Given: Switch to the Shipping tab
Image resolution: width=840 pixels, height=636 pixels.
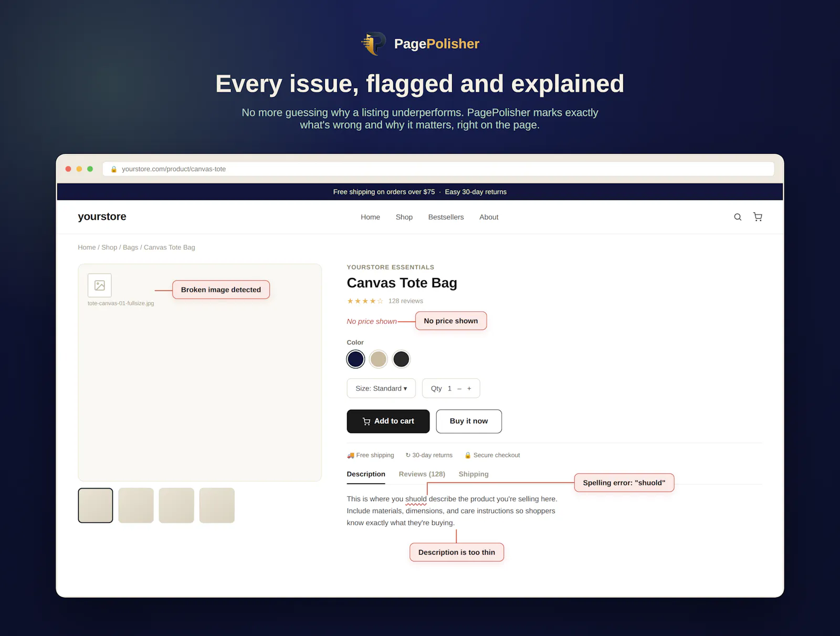Looking at the screenshot, I should pos(474,474).
